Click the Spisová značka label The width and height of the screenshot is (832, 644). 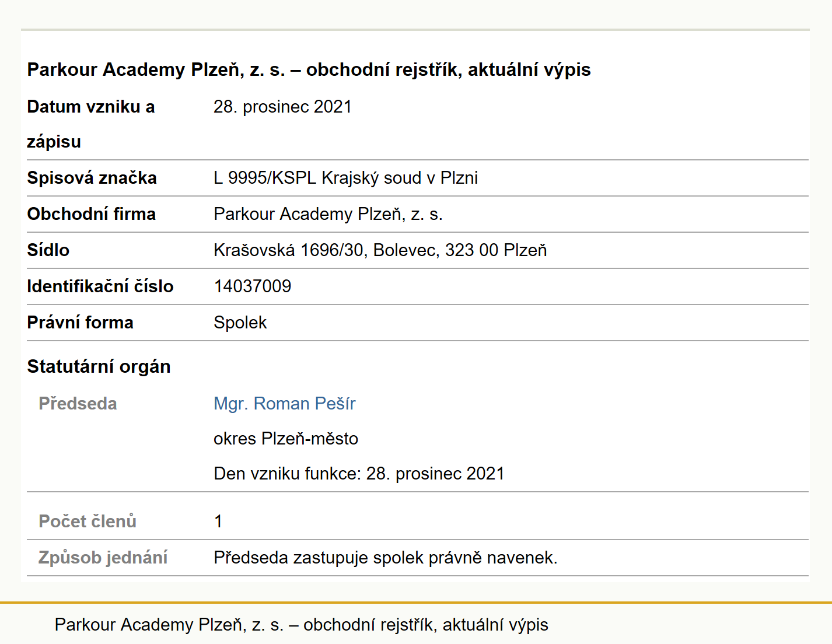92,178
